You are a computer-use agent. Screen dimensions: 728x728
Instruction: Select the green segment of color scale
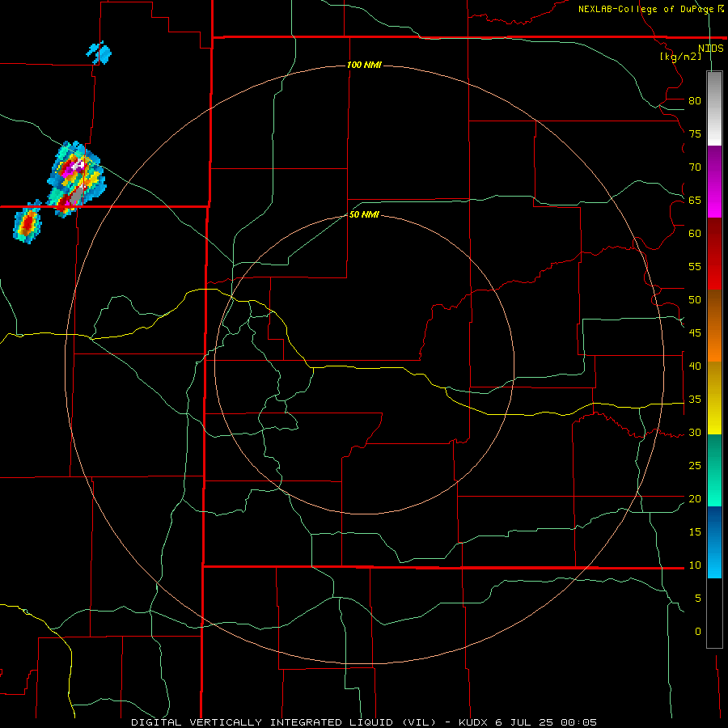pos(714,470)
